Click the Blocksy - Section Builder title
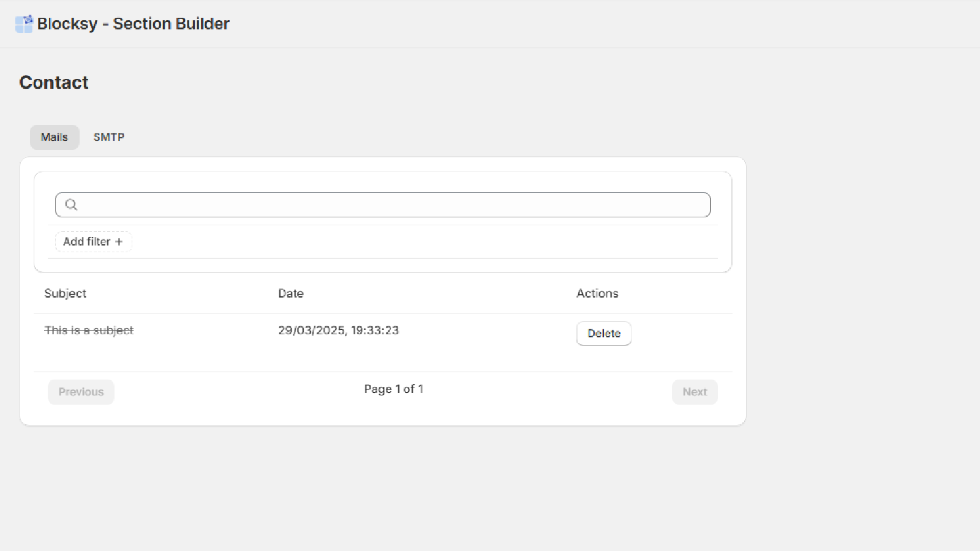Screen dimensions: 980x551 point(133,23)
